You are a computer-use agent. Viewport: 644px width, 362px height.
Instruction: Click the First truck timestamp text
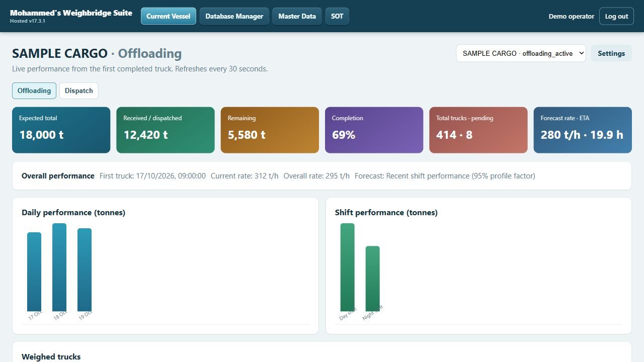pos(152,176)
